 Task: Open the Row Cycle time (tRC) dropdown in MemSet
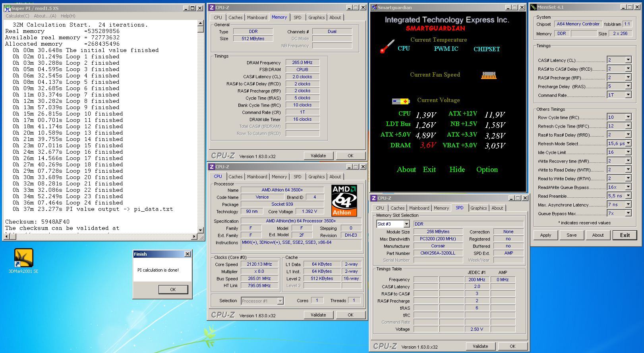pos(628,117)
